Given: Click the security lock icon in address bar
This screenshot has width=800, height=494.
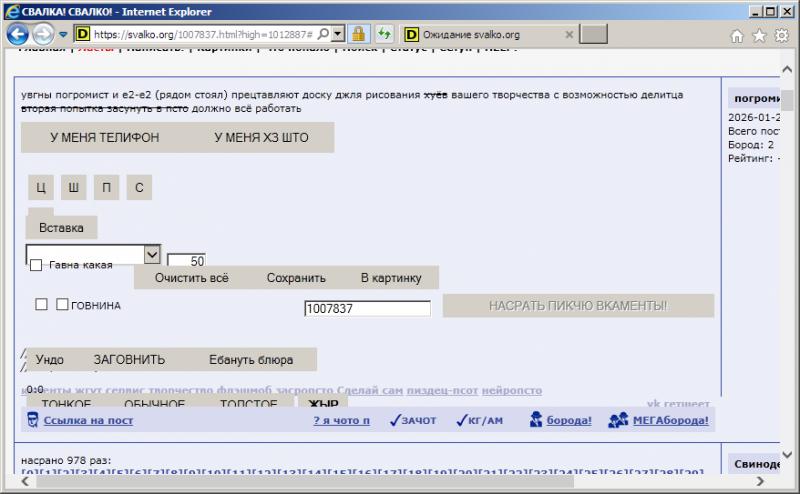Looking at the screenshot, I should (x=358, y=34).
